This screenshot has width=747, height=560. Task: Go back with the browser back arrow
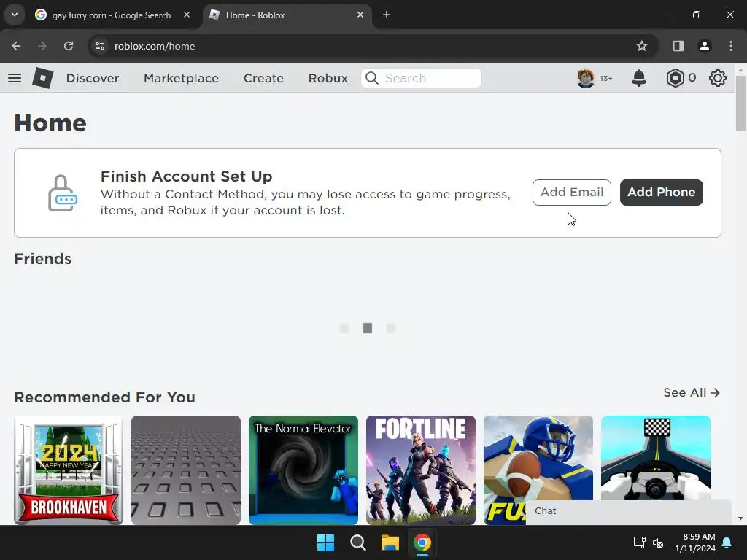[16, 46]
